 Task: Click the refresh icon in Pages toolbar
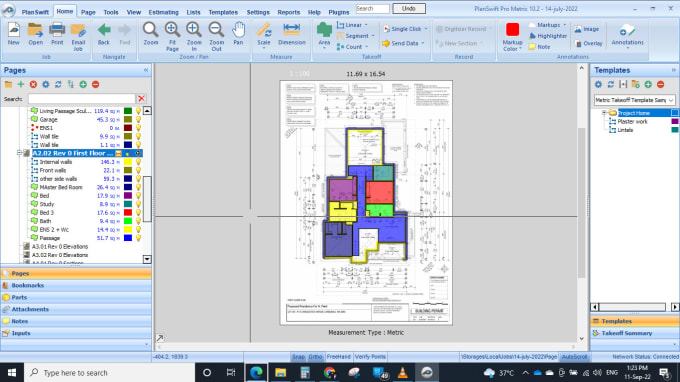click(x=58, y=84)
